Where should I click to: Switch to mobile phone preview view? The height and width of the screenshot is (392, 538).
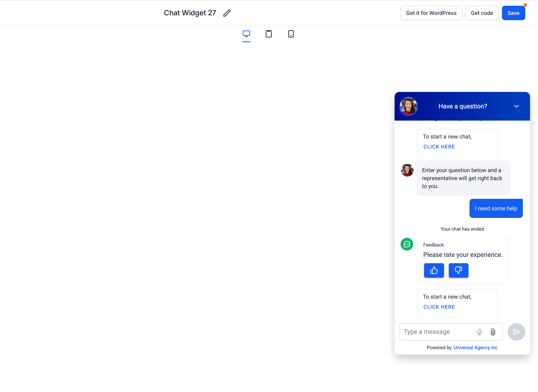point(291,34)
